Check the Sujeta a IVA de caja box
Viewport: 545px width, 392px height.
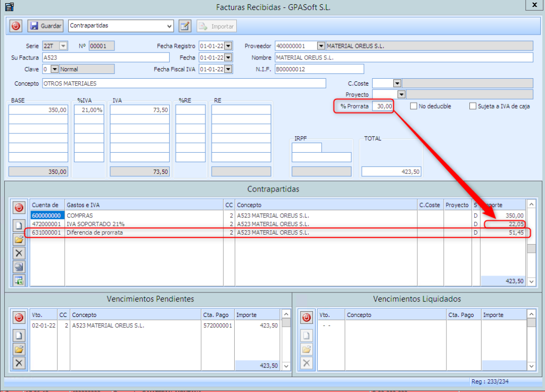point(473,106)
